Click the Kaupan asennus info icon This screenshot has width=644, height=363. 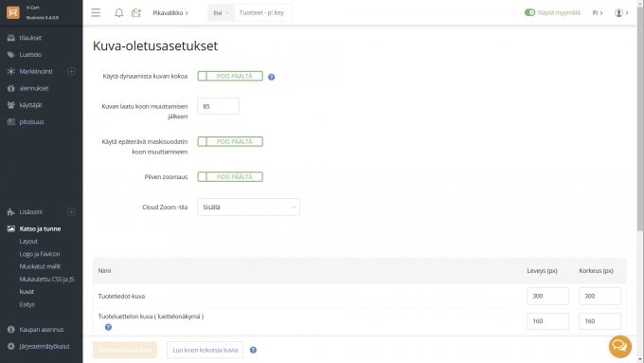coord(11,330)
